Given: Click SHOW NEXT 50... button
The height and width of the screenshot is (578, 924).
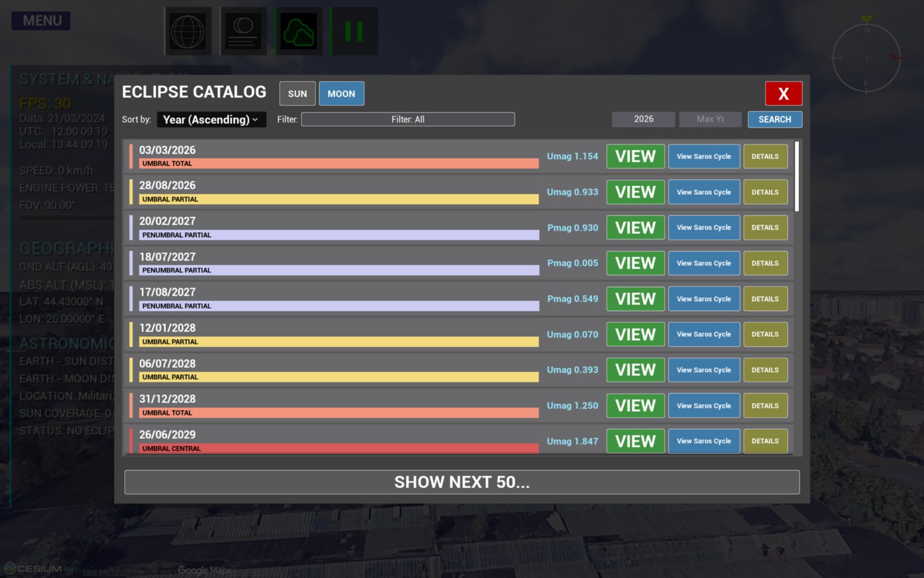Looking at the screenshot, I should click(x=462, y=482).
